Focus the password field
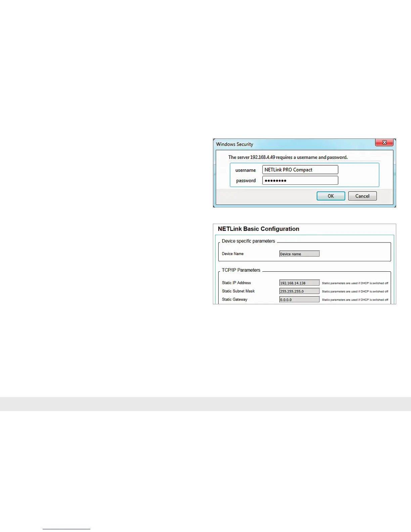The height and width of the screenshot is (532, 411). pos(300,180)
